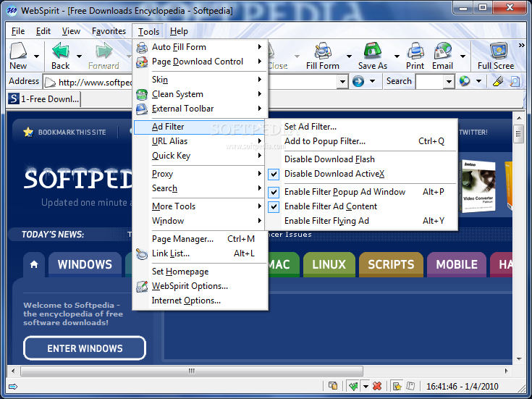Open the Proxy submenu
The width and height of the screenshot is (532, 399).
[200, 174]
